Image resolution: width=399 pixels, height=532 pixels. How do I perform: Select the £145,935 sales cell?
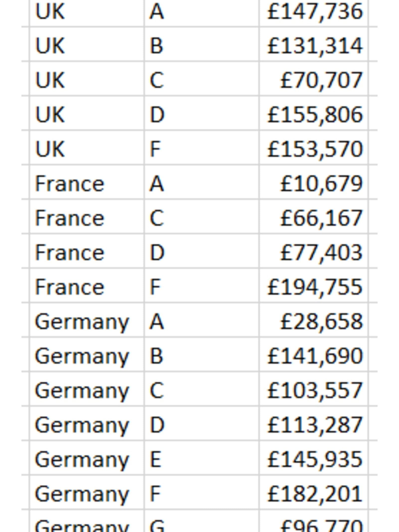pos(314,459)
